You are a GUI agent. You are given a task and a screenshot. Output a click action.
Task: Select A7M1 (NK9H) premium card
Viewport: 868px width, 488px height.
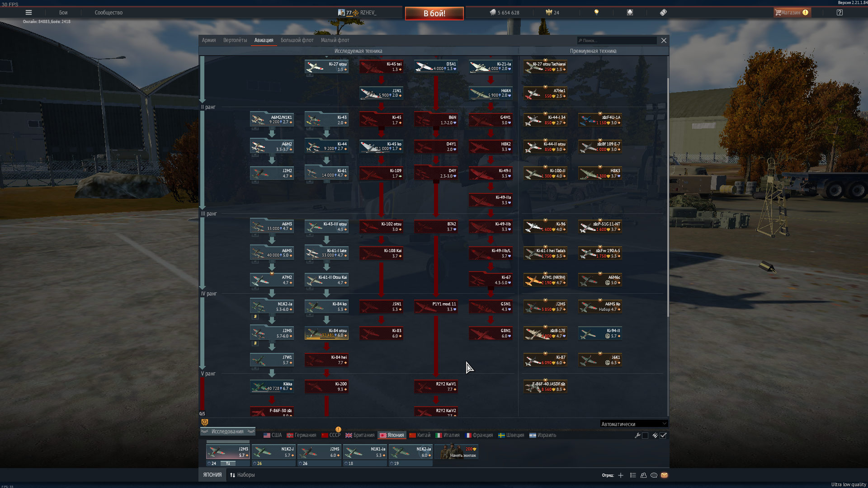point(545,280)
